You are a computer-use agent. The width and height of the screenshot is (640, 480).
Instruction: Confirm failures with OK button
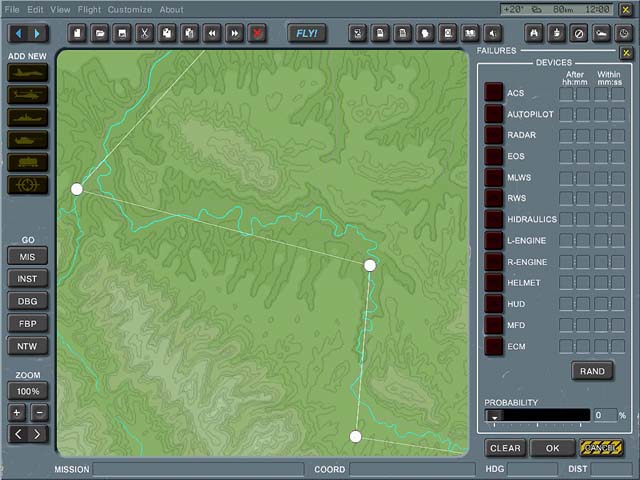click(552, 448)
